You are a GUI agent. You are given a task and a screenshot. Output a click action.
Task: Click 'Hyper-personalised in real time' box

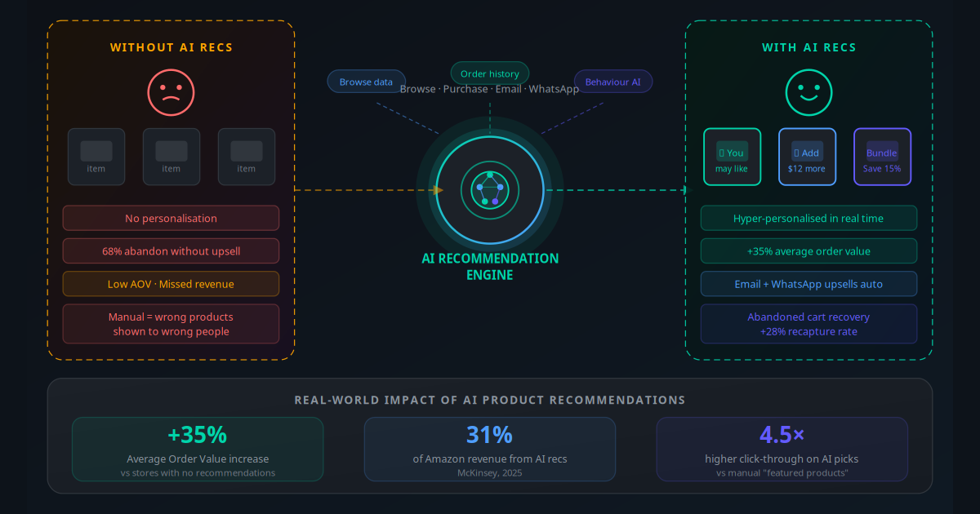coord(808,218)
